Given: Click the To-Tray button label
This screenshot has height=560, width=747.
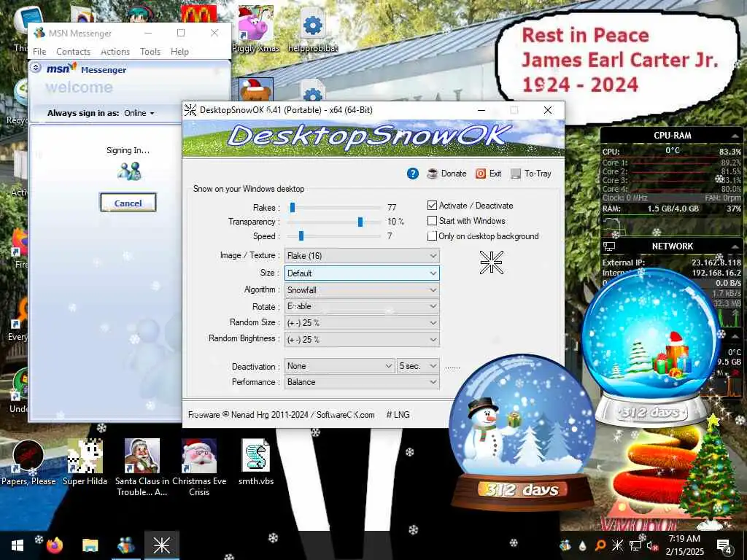Looking at the screenshot, I should point(538,174).
